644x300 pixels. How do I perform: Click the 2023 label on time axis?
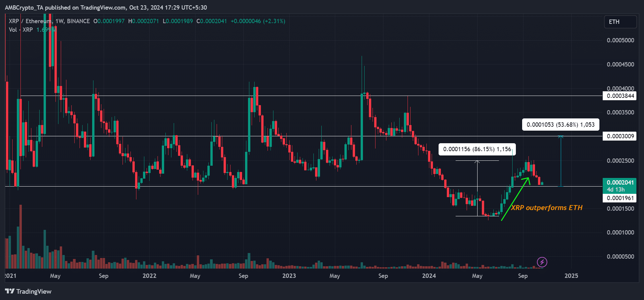point(289,276)
